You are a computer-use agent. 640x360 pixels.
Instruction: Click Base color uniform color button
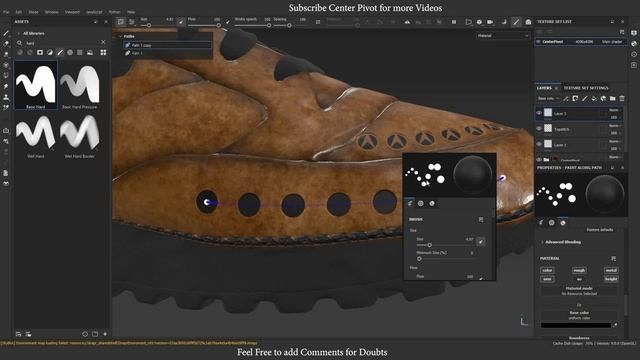579,315
